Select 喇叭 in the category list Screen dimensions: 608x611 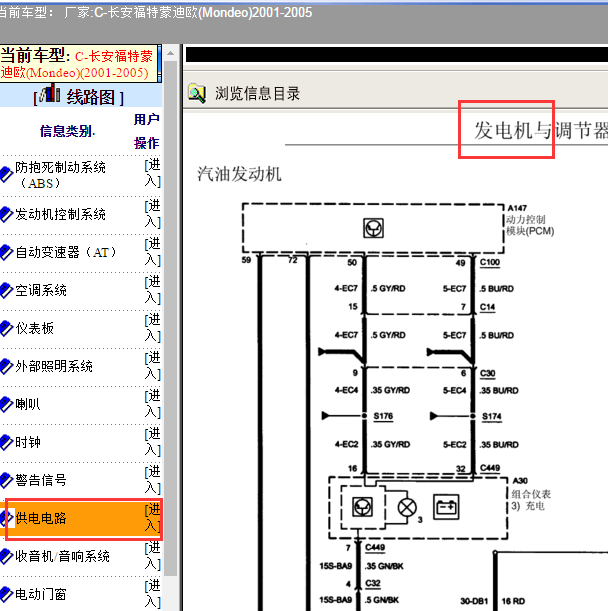coord(28,404)
